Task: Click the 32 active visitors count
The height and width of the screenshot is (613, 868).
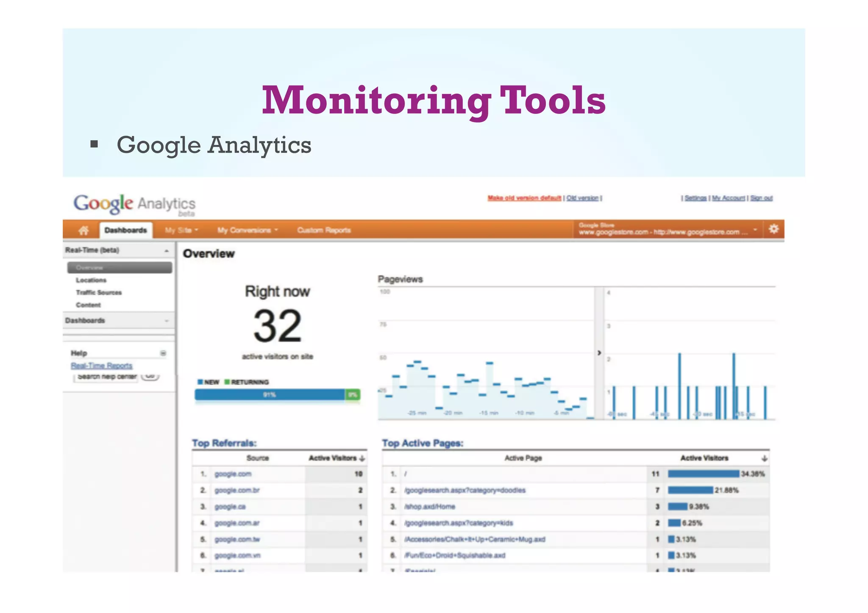Action: [x=277, y=326]
